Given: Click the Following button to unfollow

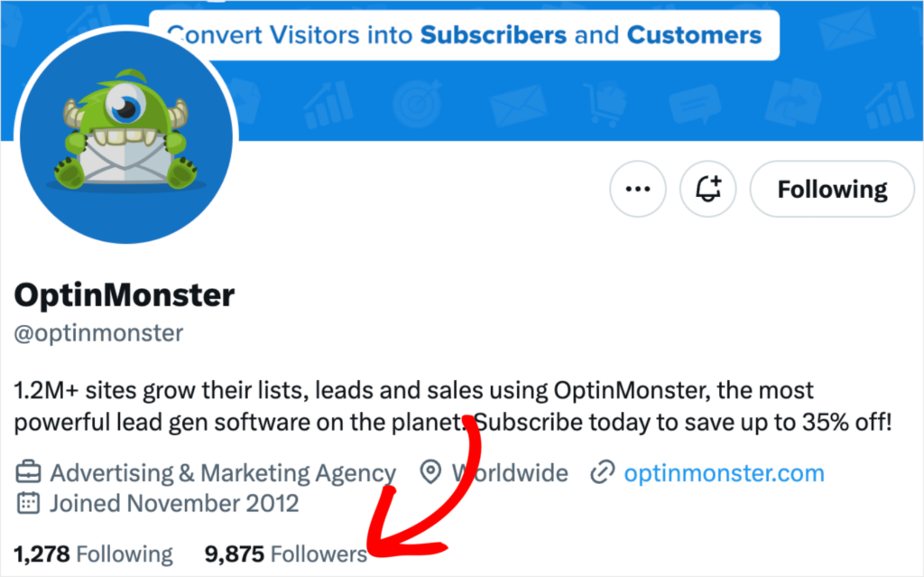Looking at the screenshot, I should click(832, 190).
